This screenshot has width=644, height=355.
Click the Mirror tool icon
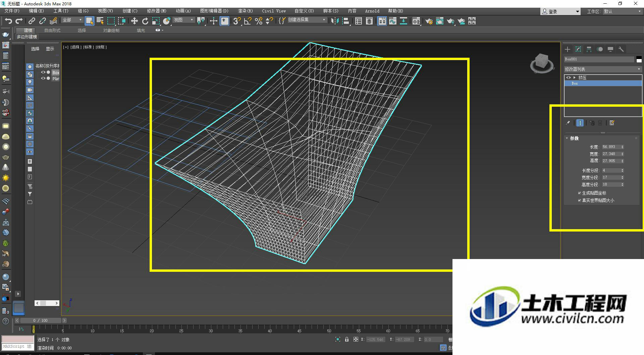pos(335,21)
